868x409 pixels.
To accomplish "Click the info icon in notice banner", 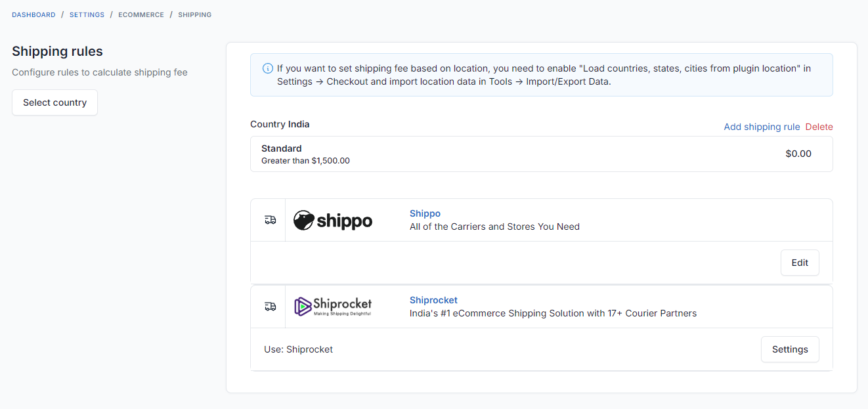I will [x=268, y=68].
